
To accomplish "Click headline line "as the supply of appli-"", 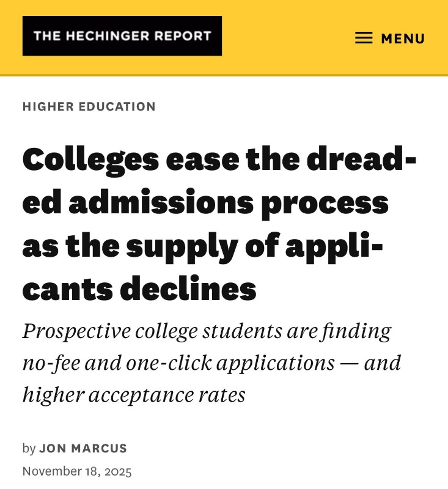I will coord(202,246).
